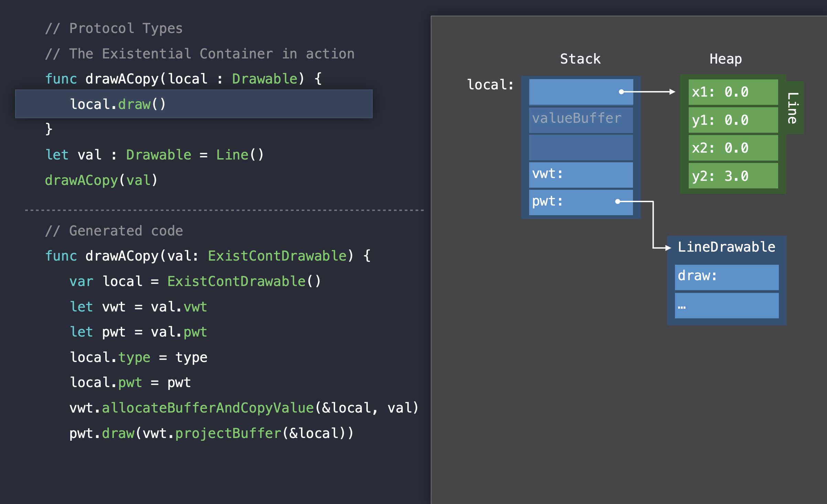The height and width of the screenshot is (504, 827).
Task: Click the ExistContDrawable parameter type
Action: coord(277,256)
